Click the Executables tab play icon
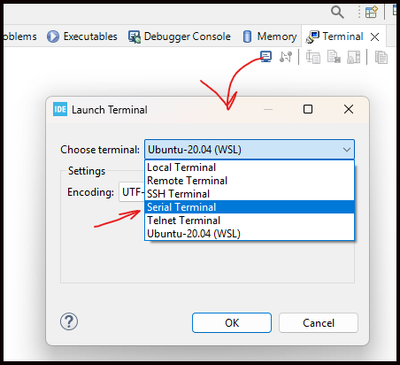This screenshot has height=365, width=400. click(x=53, y=37)
